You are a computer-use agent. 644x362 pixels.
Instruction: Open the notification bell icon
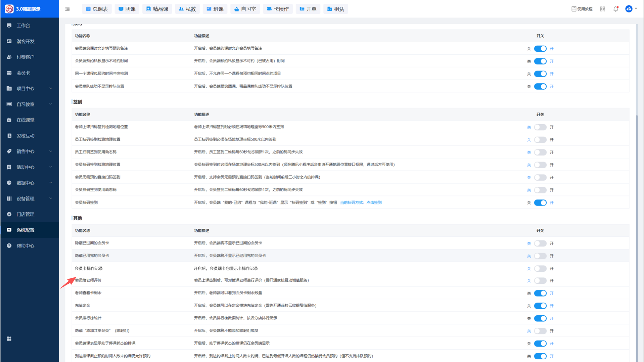pyautogui.click(x=616, y=9)
